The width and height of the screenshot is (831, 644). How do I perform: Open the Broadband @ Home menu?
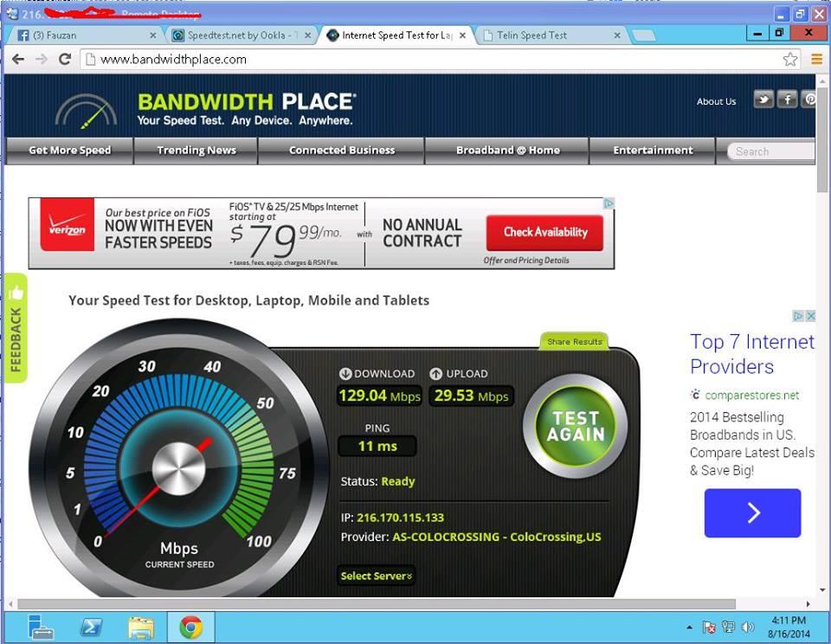[x=508, y=151]
